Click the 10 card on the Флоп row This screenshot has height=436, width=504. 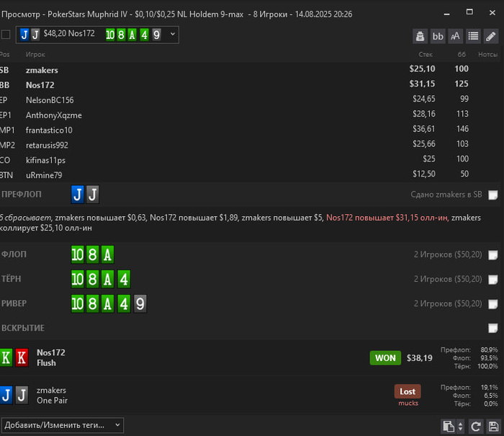[x=78, y=255]
